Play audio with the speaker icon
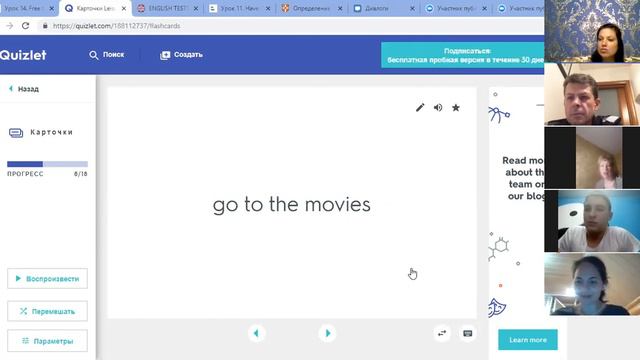640x360 pixels. [x=438, y=108]
